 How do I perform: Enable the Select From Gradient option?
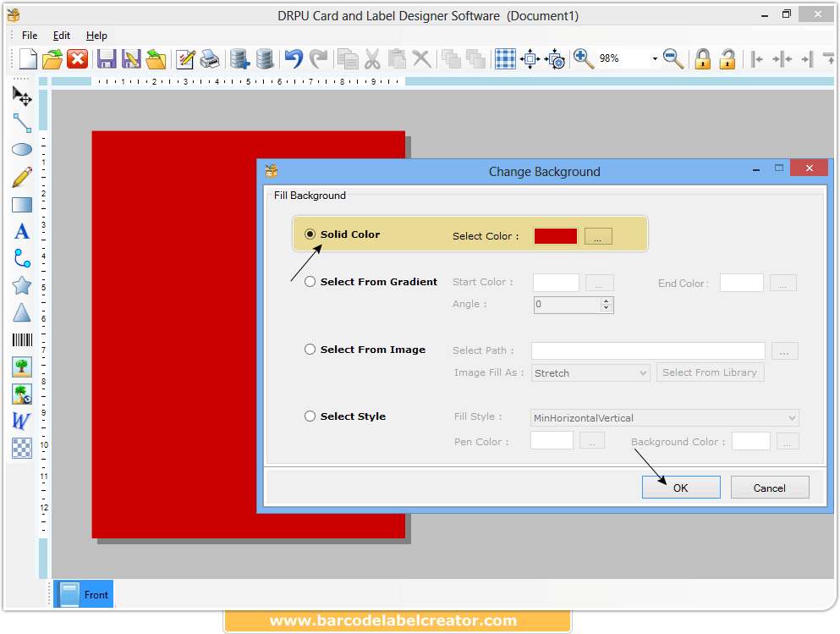310,281
